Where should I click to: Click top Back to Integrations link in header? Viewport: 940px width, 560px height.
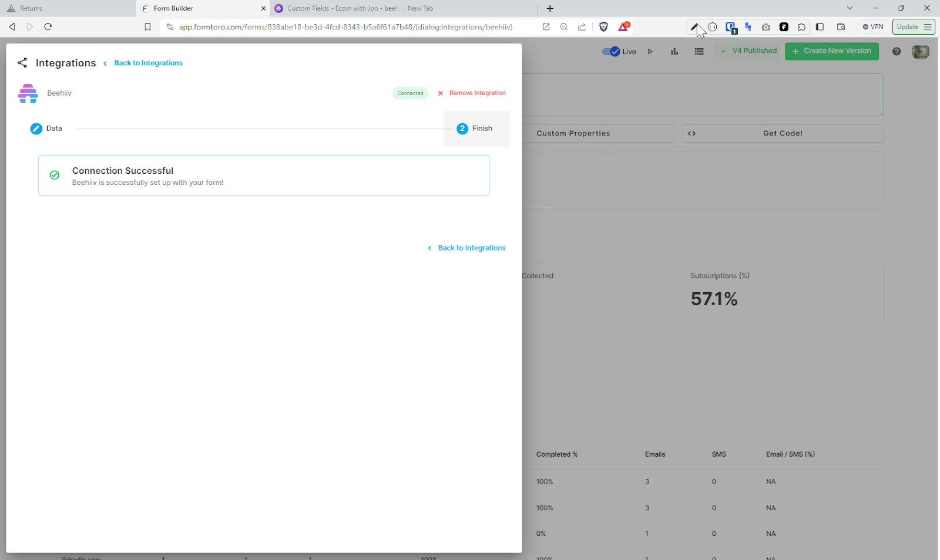148,63
